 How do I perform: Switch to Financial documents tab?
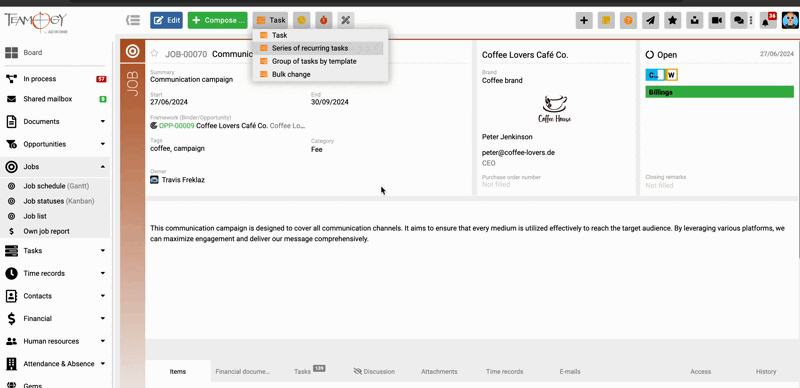[242, 372]
